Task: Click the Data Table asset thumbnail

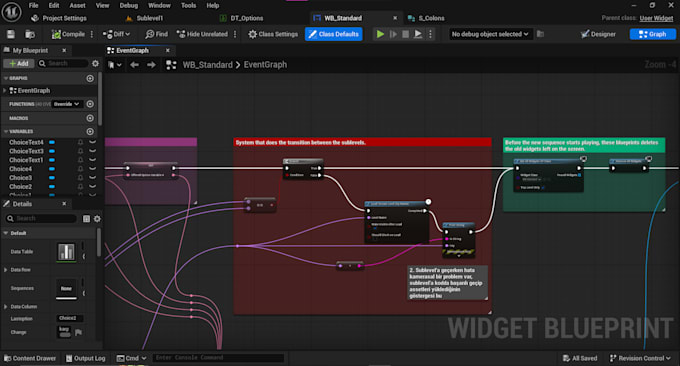Action: pos(66,252)
